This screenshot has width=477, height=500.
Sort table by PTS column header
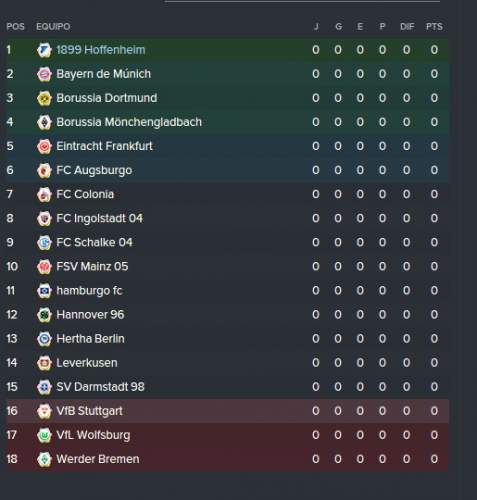pyautogui.click(x=434, y=27)
